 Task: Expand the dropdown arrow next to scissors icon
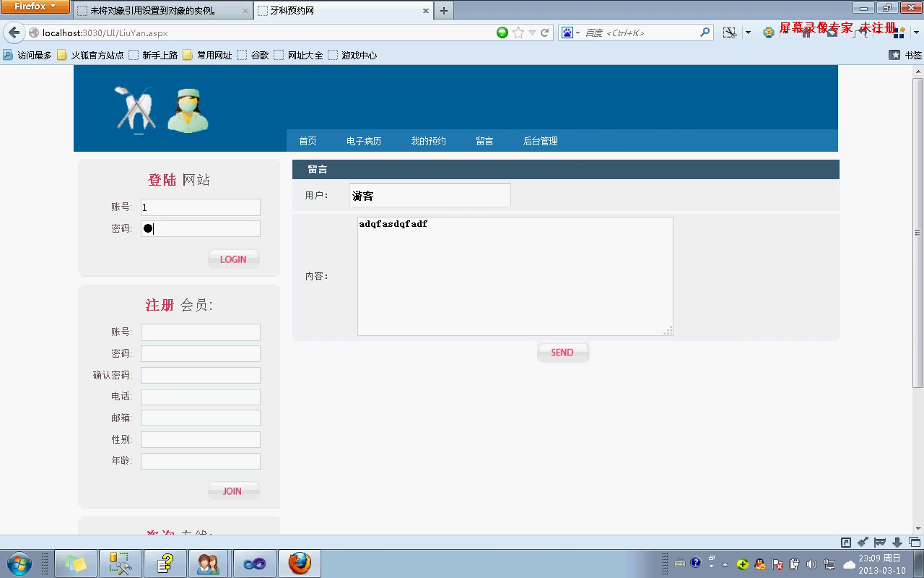coord(748,33)
